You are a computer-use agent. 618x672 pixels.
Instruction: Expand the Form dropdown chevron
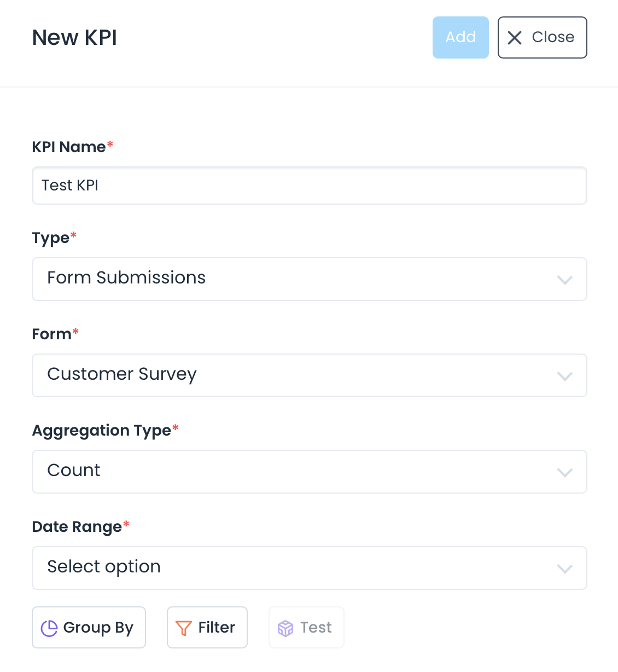point(564,376)
